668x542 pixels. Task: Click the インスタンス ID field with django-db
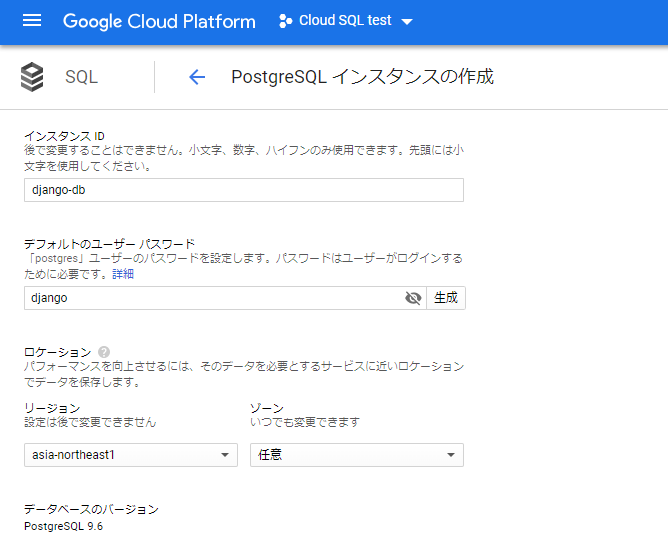coord(243,190)
